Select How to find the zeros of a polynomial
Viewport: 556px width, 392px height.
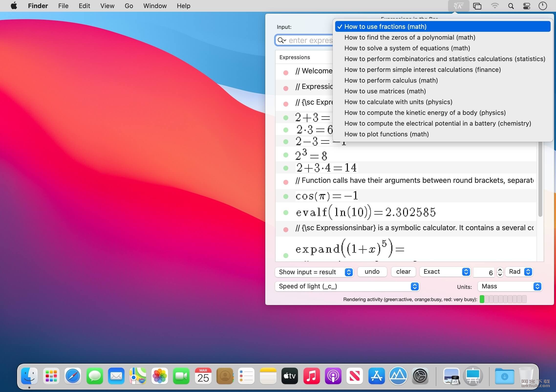pyautogui.click(x=443, y=37)
